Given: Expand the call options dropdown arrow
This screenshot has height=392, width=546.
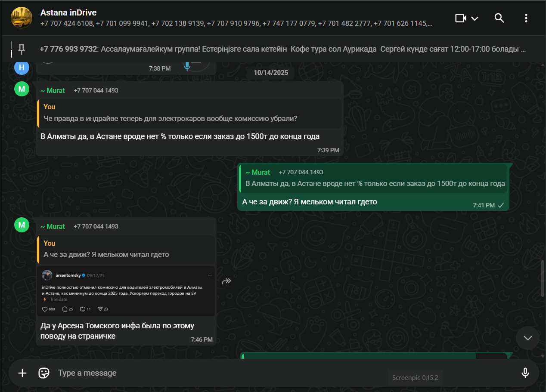Looking at the screenshot, I should 475,18.
